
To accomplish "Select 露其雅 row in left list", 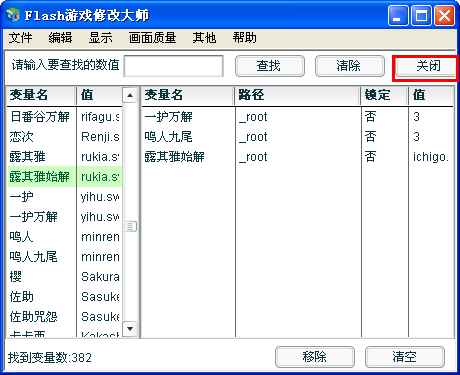I will [x=64, y=157].
